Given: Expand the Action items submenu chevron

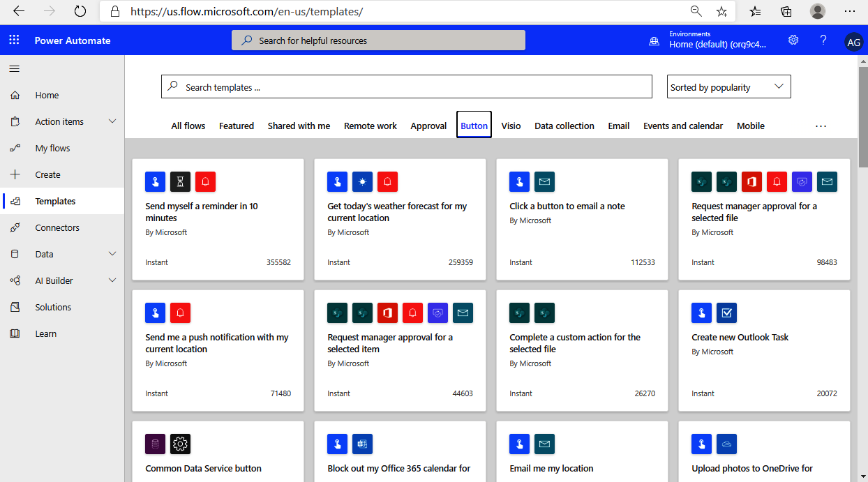Looking at the screenshot, I should (112, 121).
